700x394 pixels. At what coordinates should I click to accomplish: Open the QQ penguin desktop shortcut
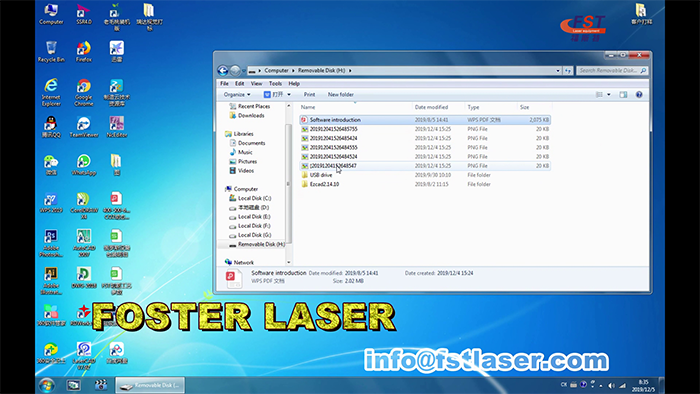(51, 127)
